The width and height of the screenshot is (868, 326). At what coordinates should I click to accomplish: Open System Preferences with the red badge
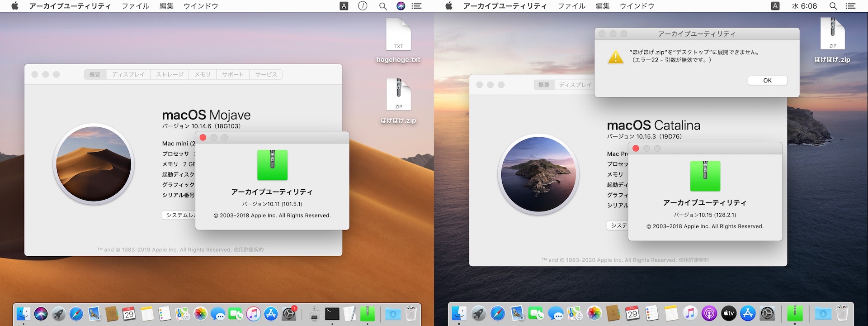click(x=289, y=313)
